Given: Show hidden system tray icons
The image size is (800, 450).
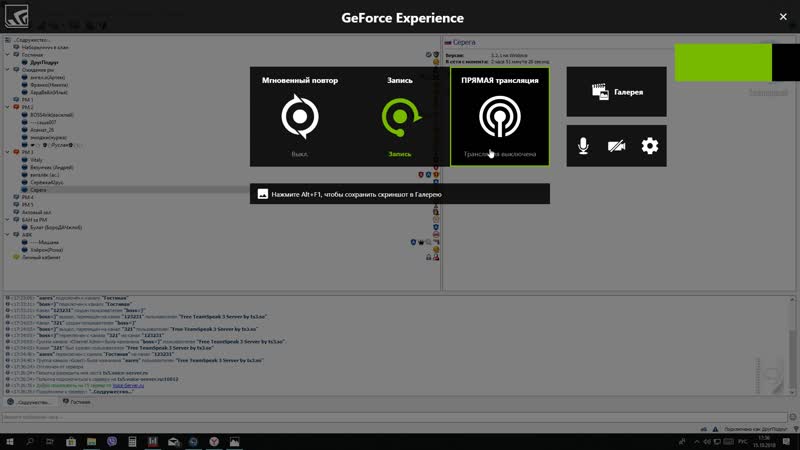Looking at the screenshot, I should pos(696,441).
